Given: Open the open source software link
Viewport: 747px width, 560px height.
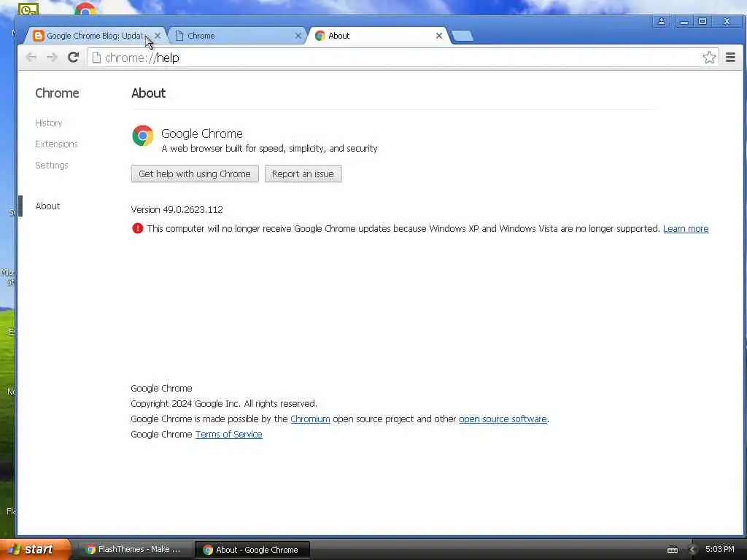Looking at the screenshot, I should pos(503,419).
